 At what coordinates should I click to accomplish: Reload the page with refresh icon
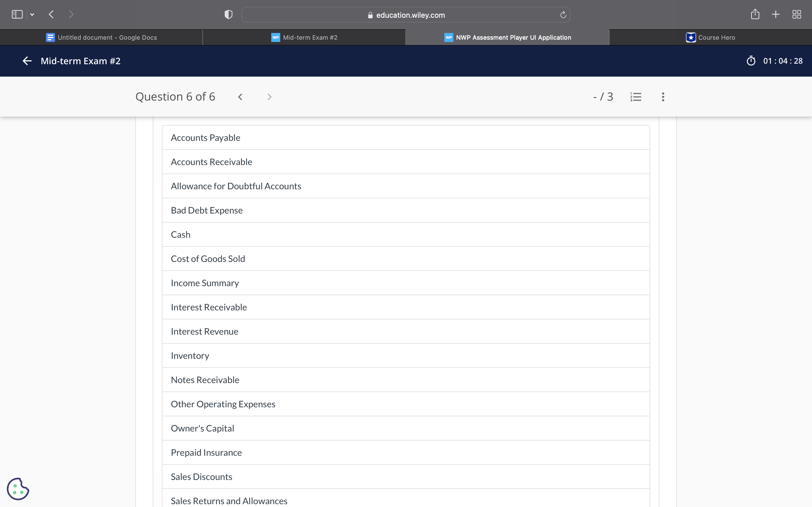pyautogui.click(x=563, y=15)
